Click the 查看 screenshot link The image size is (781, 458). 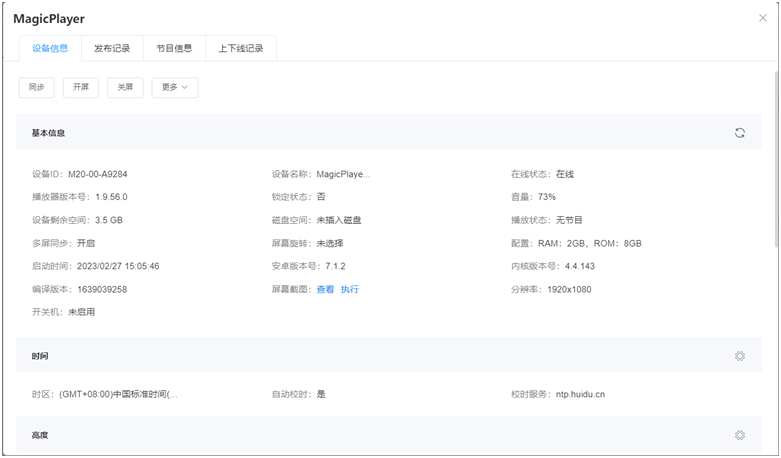click(325, 289)
